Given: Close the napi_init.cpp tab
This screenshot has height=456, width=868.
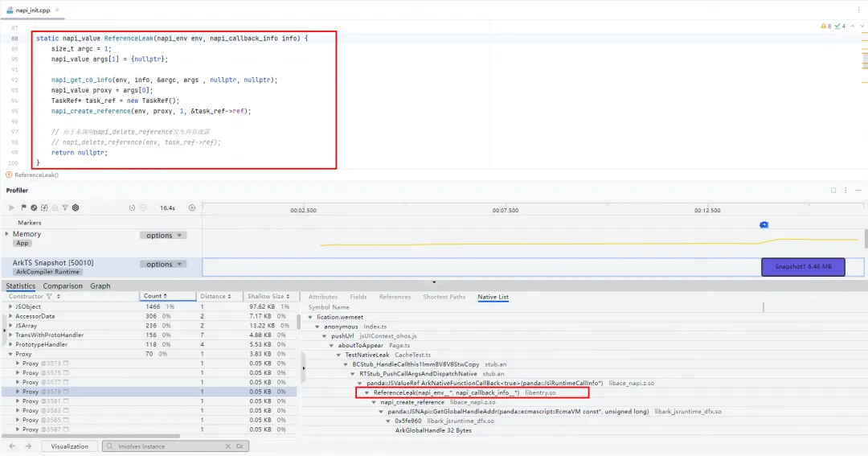Looking at the screenshot, I should (x=57, y=10).
